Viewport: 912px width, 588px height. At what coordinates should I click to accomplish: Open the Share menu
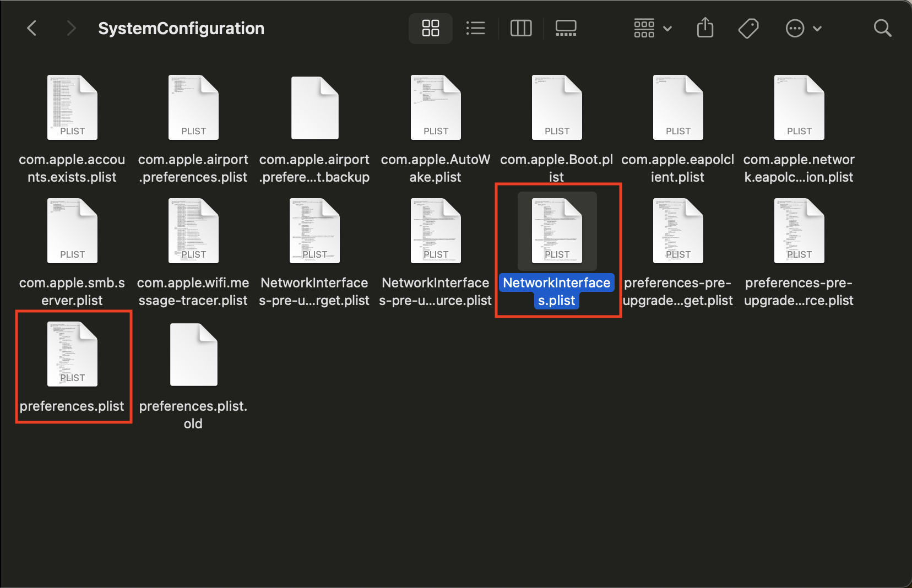tap(705, 28)
